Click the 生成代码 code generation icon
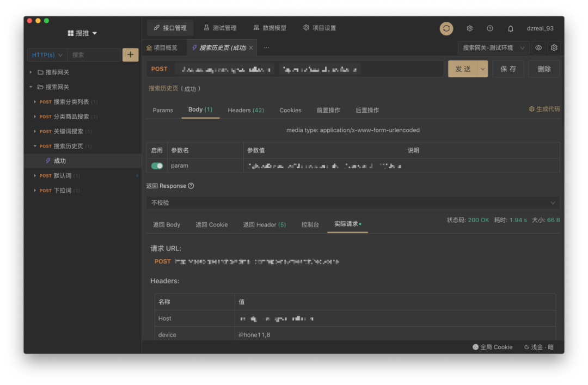588x385 pixels. (x=531, y=109)
